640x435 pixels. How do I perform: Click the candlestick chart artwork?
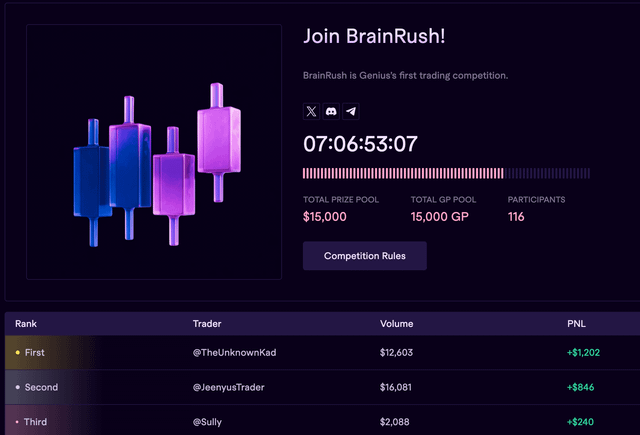tap(154, 165)
